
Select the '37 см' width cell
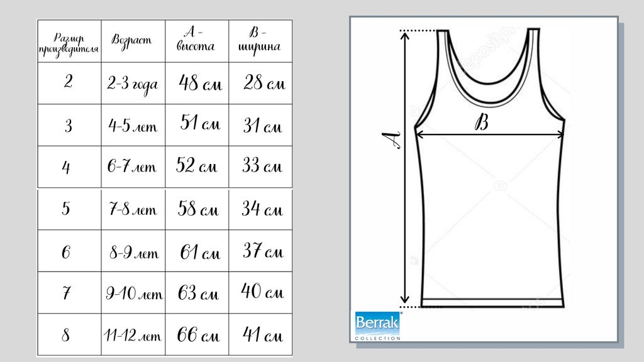(263, 252)
